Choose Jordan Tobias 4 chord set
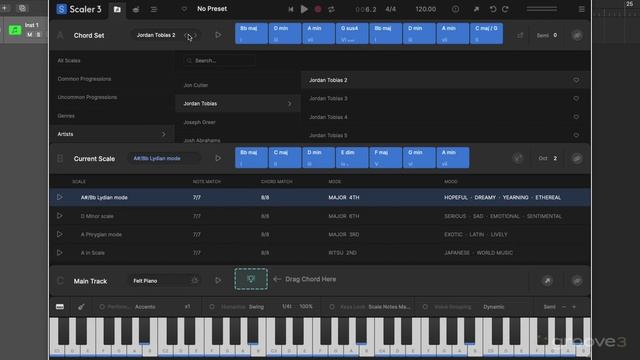Screen dimensions: 640x360 pyautogui.click(x=446, y=117)
